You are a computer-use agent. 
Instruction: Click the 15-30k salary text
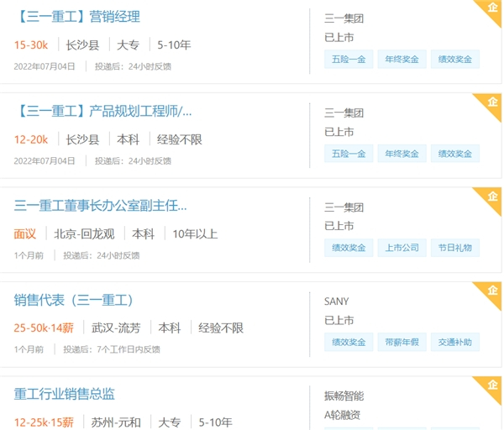31,45
